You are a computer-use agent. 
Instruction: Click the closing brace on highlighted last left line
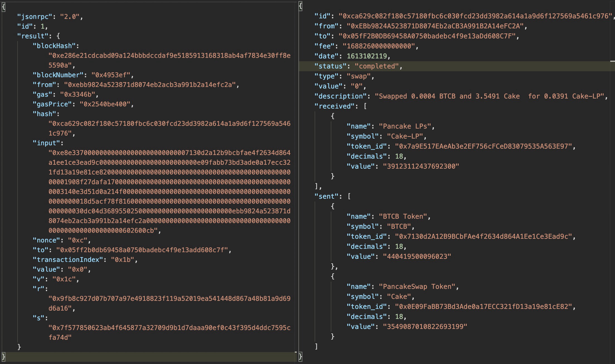[3, 356]
